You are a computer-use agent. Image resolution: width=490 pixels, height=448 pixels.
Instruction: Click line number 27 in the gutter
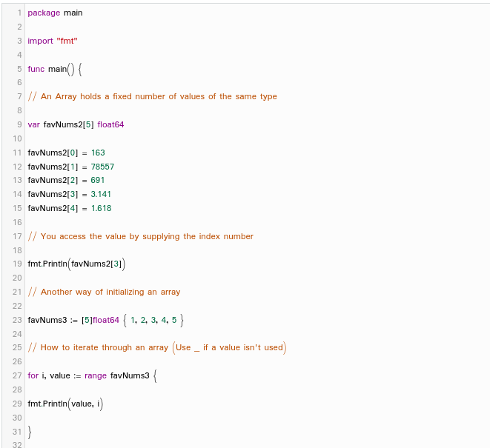coord(17,375)
